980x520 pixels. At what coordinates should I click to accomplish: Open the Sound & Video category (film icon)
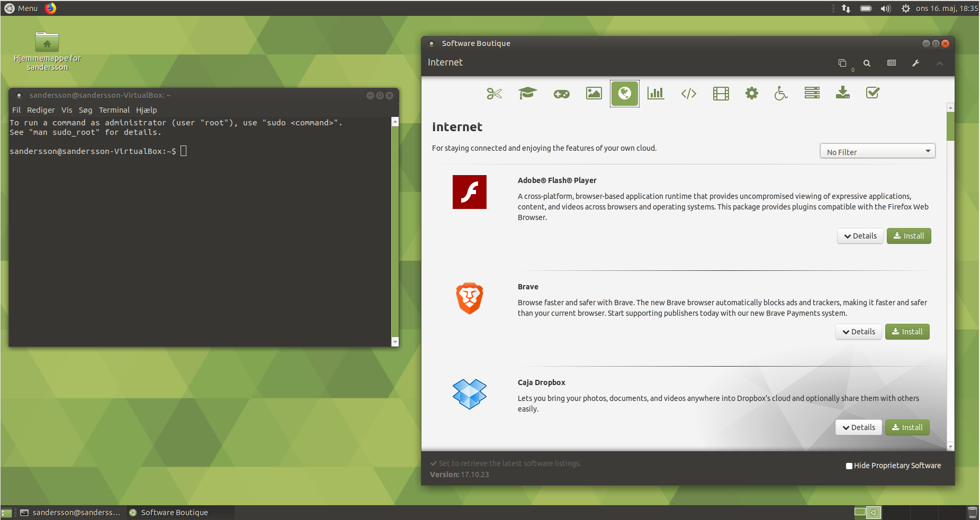pos(721,94)
